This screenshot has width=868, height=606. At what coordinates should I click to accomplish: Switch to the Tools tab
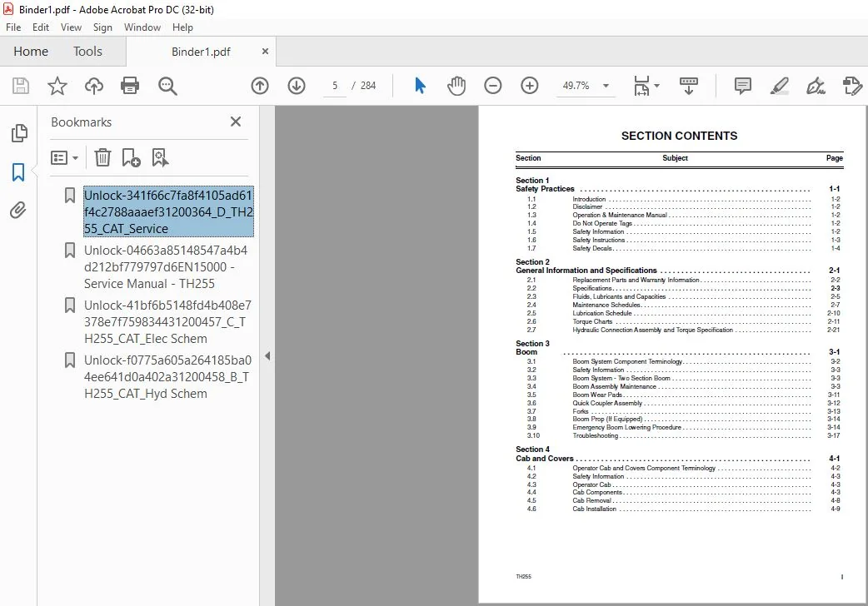click(x=88, y=52)
